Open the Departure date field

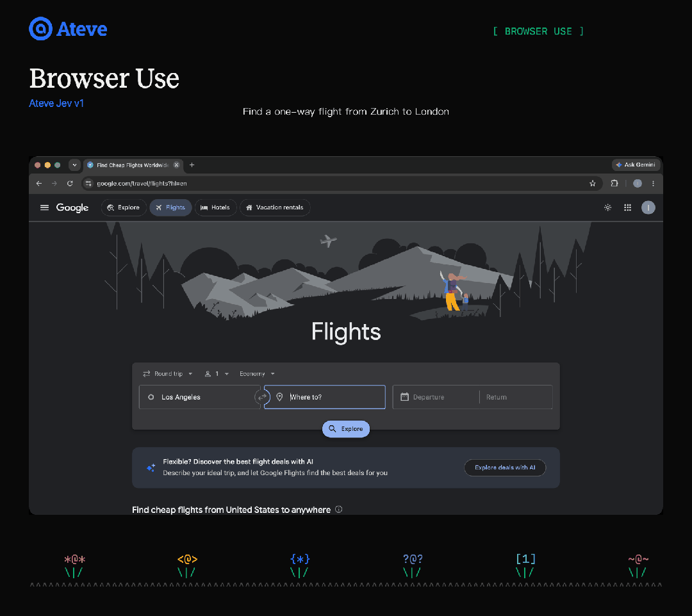click(x=436, y=397)
